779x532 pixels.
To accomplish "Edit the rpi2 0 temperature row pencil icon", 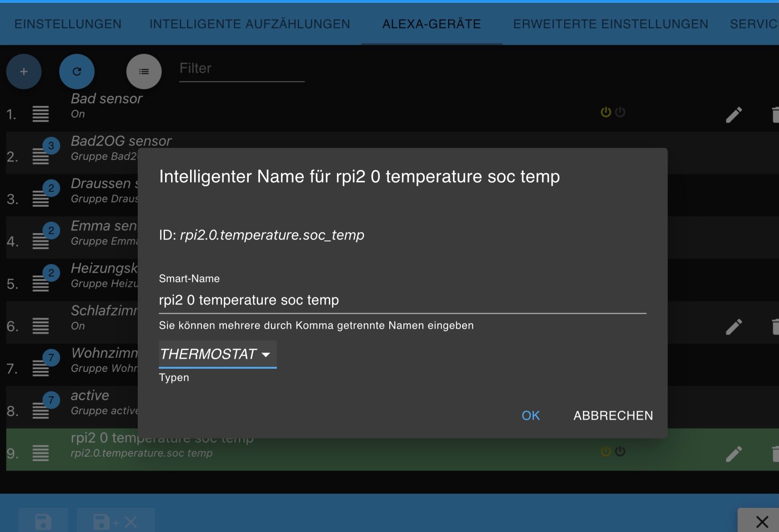I will [734, 453].
